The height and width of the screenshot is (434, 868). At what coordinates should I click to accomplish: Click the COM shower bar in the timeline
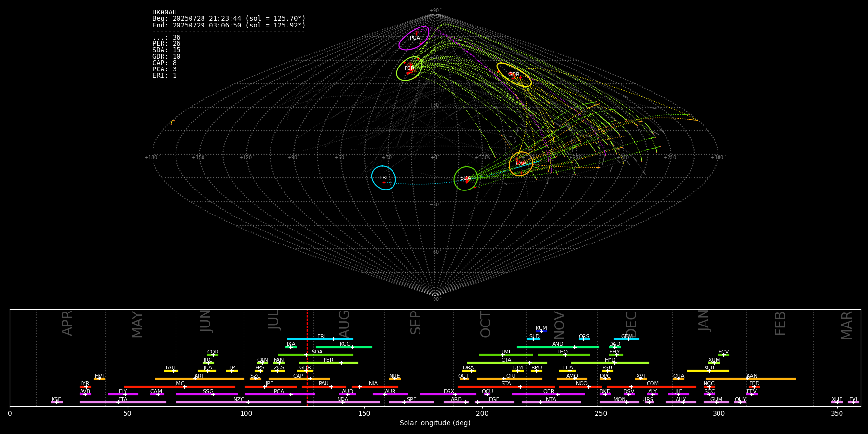pos(652,387)
